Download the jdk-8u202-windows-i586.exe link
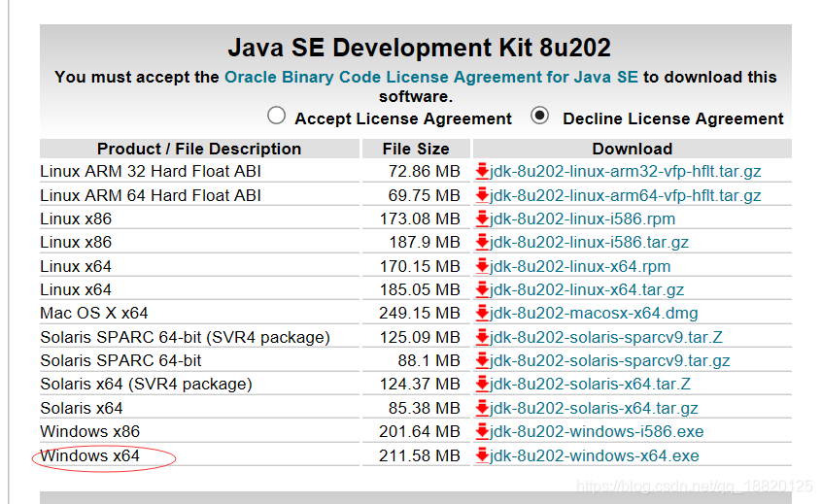This screenshot has width=822, height=504. click(x=597, y=432)
